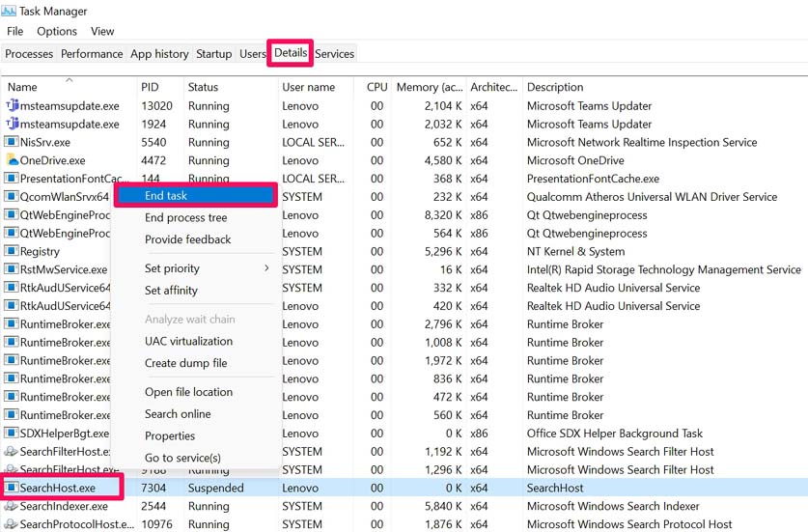The image size is (808, 532).
Task: Choose End task in context menu
Action: point(195,195)
